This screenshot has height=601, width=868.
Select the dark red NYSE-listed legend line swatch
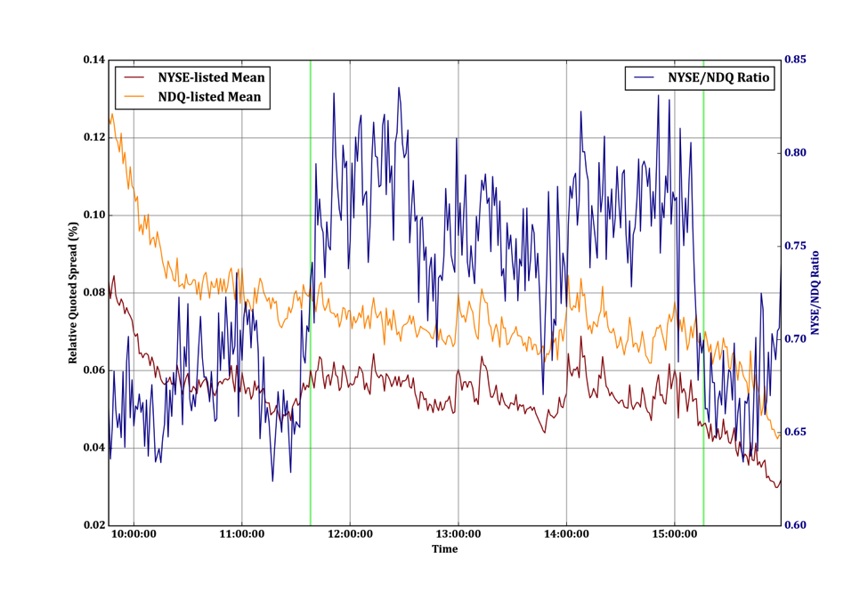pos(135,77)
